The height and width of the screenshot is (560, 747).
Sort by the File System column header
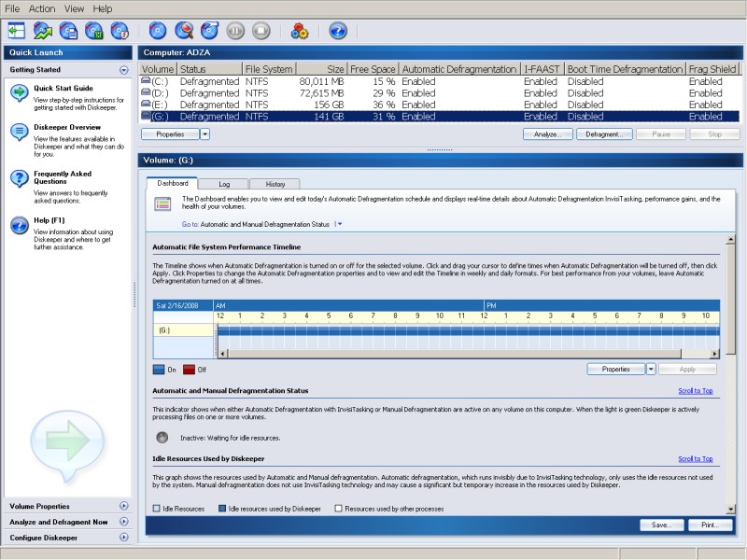pos(269,69)
